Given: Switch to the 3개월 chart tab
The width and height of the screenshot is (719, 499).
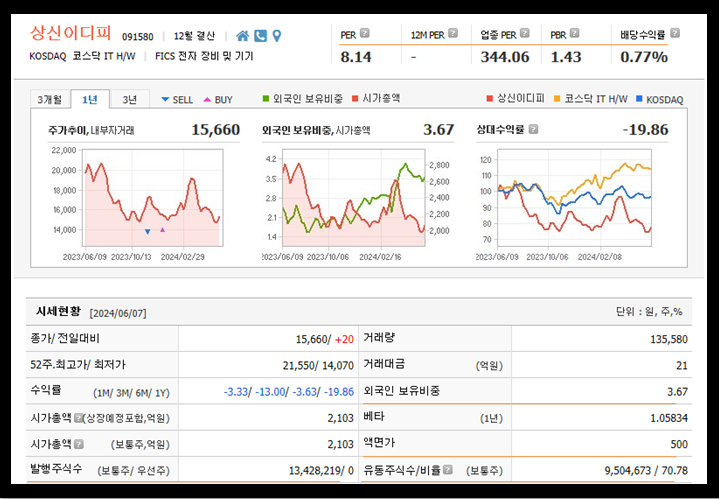Looking at the screenshot, I should 50,99.
